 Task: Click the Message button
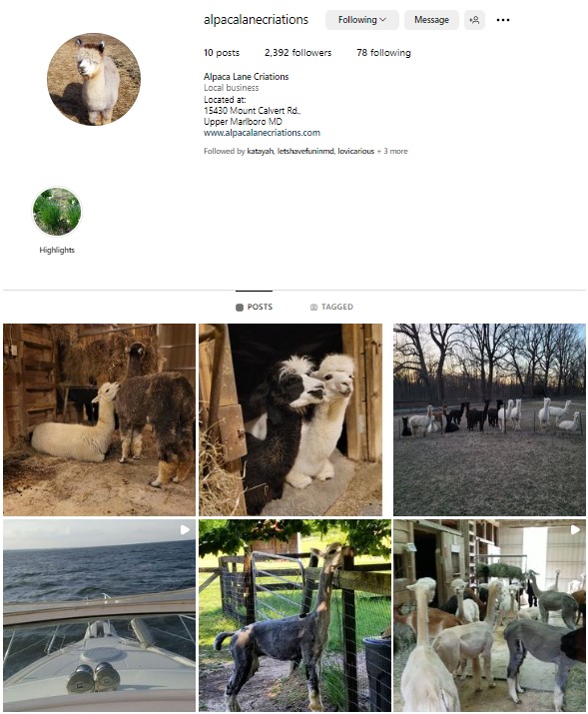click(431, 20)
